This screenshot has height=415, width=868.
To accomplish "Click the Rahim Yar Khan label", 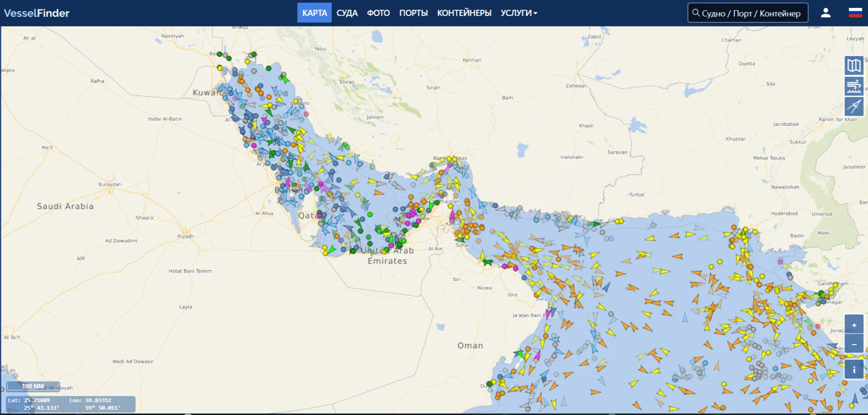I will click(x=837, y=119).
